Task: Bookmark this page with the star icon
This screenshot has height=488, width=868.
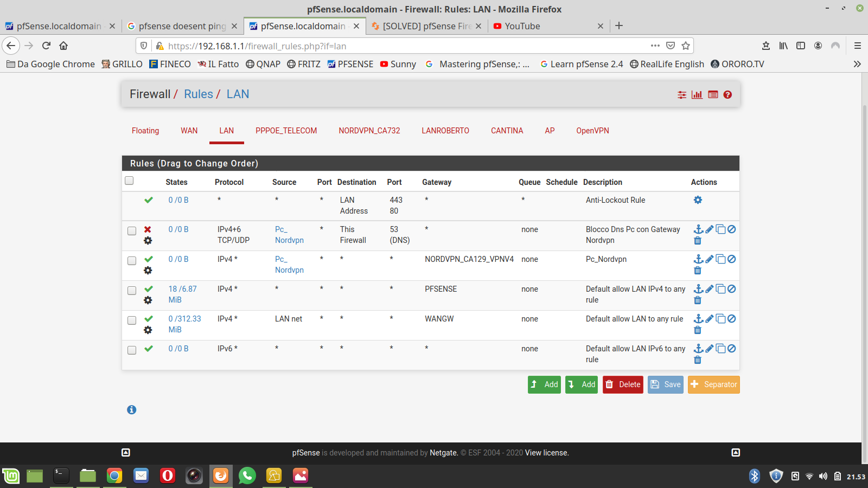Action: point(686,46)
